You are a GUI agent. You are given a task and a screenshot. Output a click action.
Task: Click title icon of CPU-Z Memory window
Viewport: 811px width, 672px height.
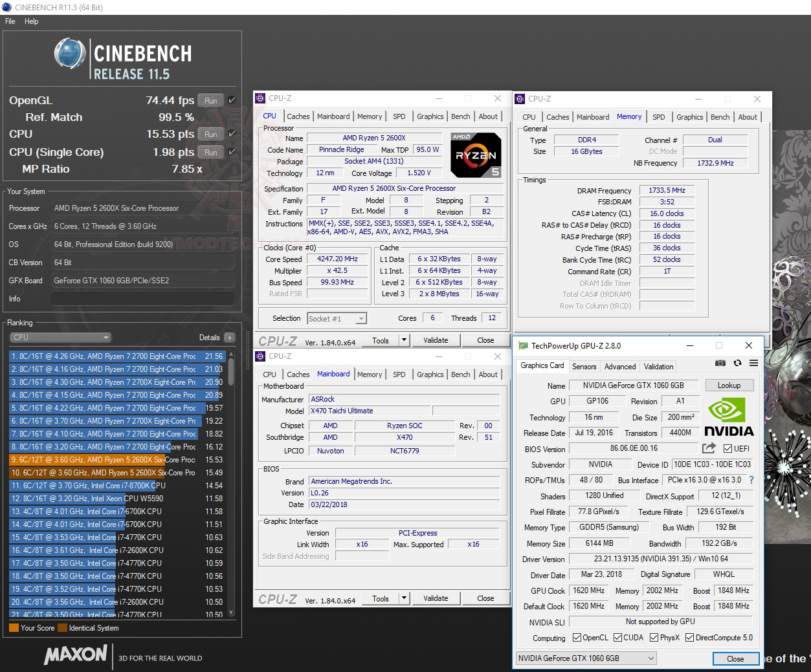pos(520,99)
